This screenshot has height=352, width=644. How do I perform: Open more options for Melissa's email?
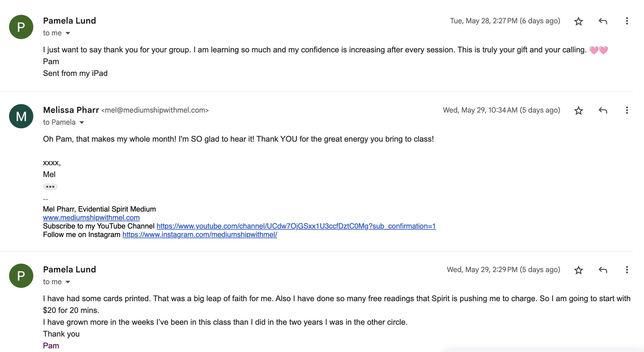[627, 110]
